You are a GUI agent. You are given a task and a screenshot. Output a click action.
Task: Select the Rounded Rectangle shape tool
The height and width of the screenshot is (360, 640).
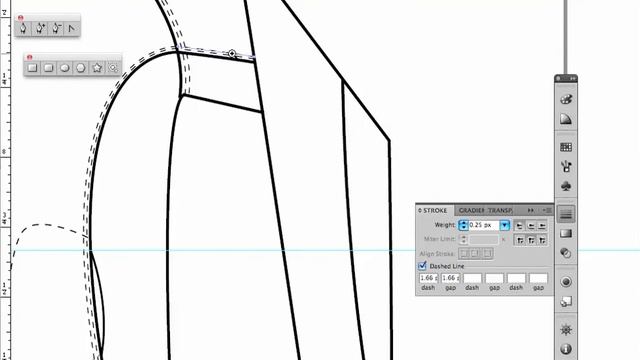pyautogui.click(x=49, y=68)
